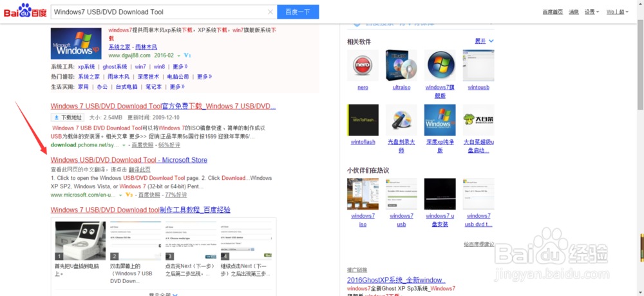Click the Windows XP logo image
Image resolution: width=644 pixels, height=296 pixels.
point(76,44)
